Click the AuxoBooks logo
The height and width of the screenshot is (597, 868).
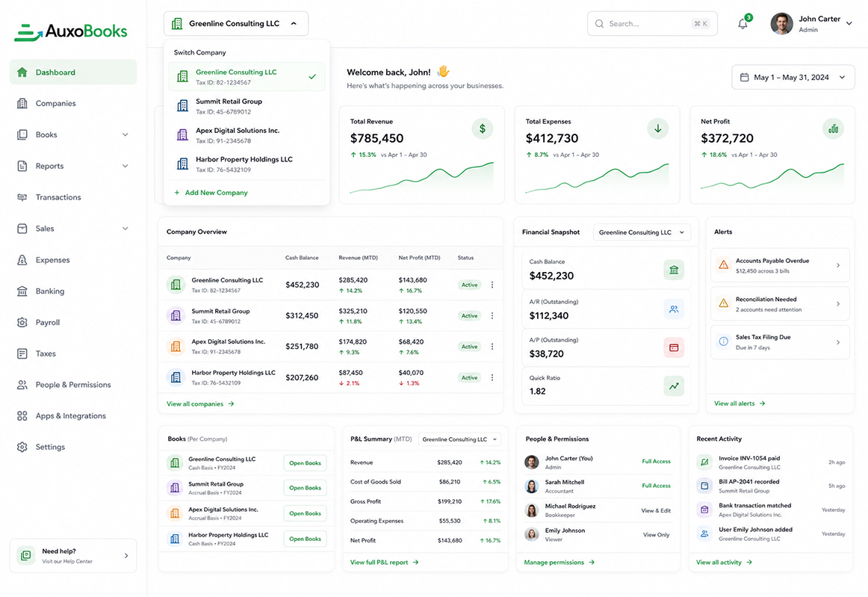[71, 31]
